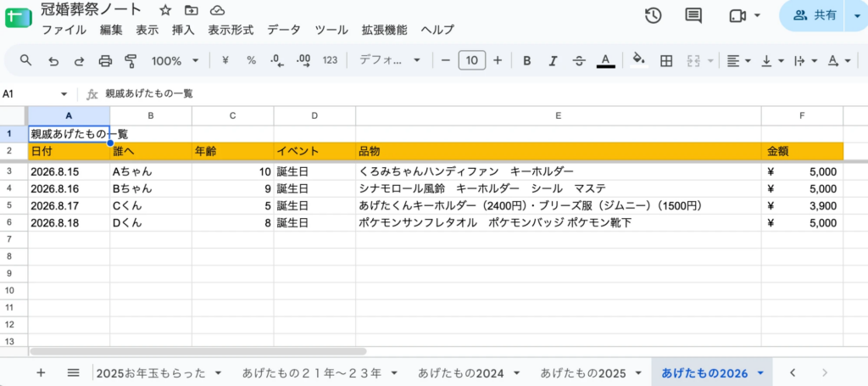
Task: Open the text color picker
Action: click(x=605, y=60)
